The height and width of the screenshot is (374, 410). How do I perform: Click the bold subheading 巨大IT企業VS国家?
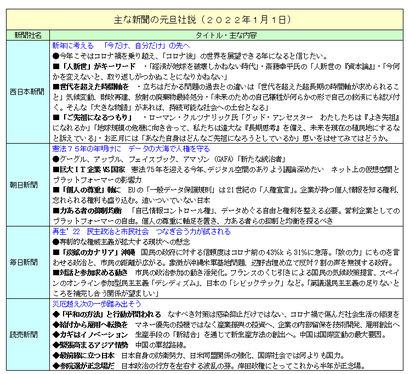[x=93, y=169]
